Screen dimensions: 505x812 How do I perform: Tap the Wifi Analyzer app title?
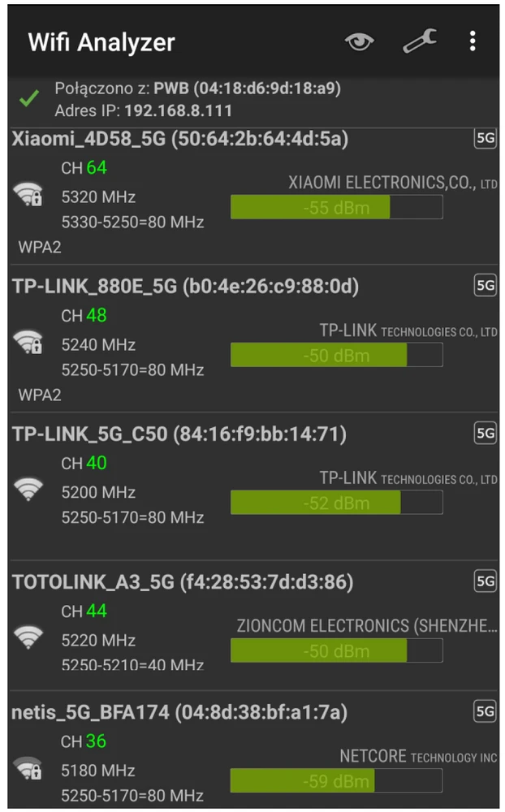101,42
